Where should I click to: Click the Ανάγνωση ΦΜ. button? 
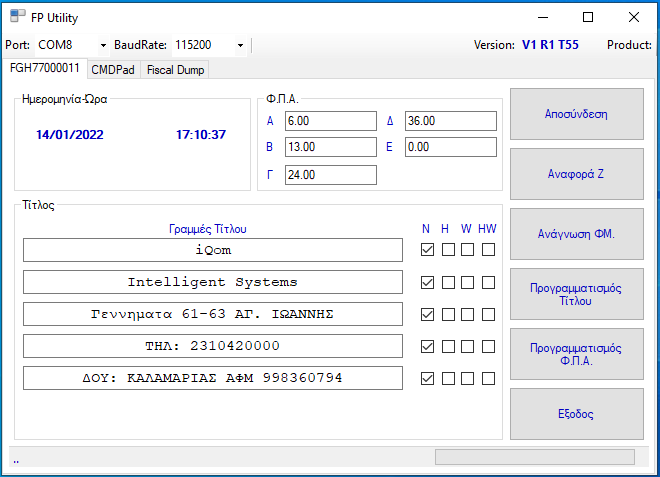point(576,234)
